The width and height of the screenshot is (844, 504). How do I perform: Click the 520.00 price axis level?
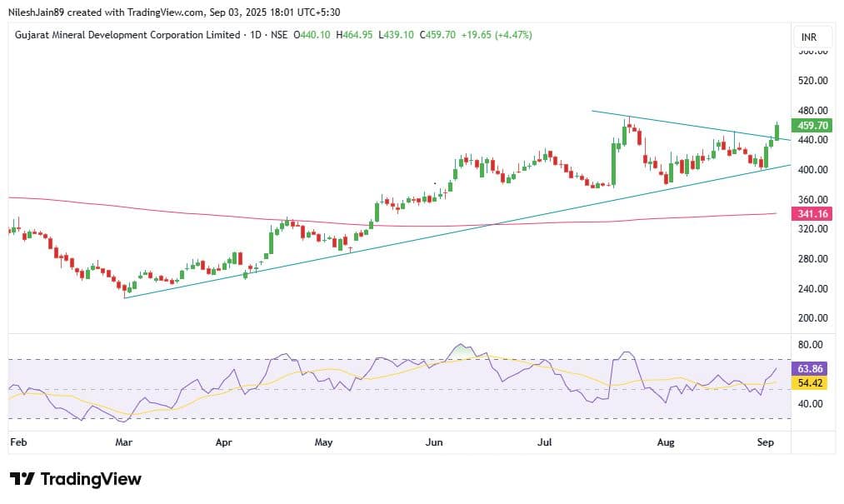click(x=813, y=81)
